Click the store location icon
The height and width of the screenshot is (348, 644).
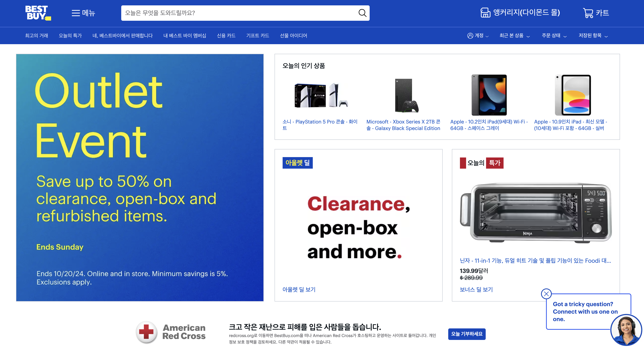pos(485,13)
